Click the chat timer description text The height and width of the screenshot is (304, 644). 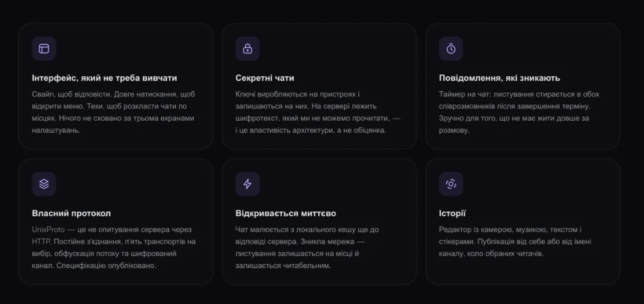(519, 112)
